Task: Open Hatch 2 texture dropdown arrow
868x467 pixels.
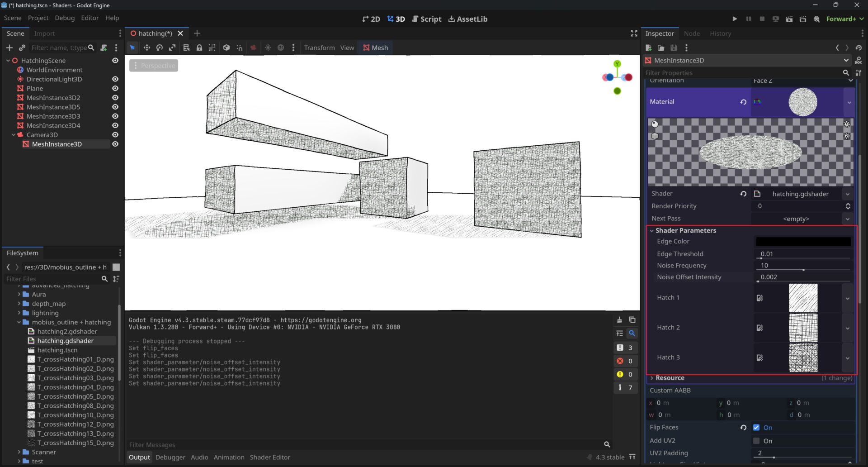Action: click(848, 328)
